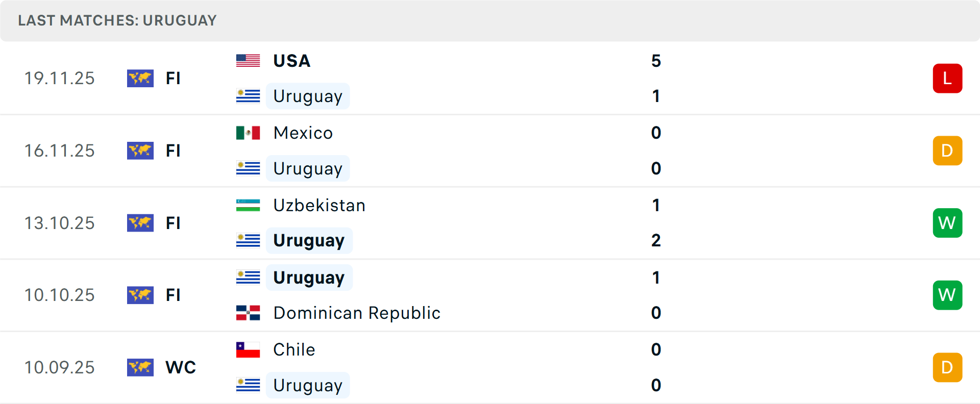Click the Chile flag icon
Viewport: 980px width, 404px height.
pyautogui.click(x=248, y=350)
